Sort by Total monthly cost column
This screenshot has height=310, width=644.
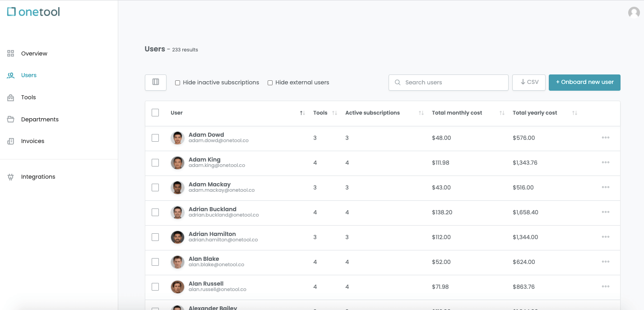click(502, 113)
